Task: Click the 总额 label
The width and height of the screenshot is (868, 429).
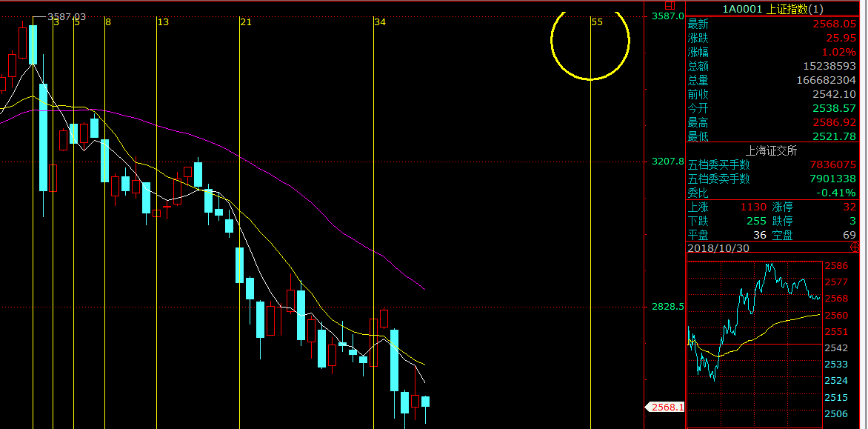Action: point(698,66)
